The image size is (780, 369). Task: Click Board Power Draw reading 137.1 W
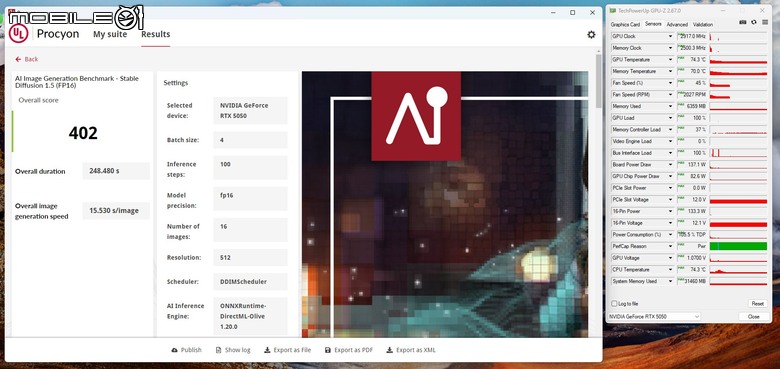[x=691, y=165]
